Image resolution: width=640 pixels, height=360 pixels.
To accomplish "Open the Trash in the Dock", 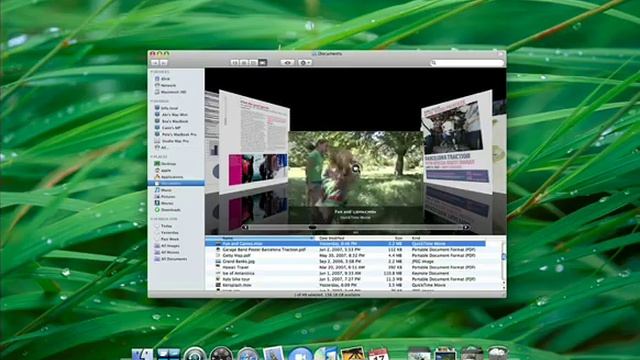I will (498, 353).
